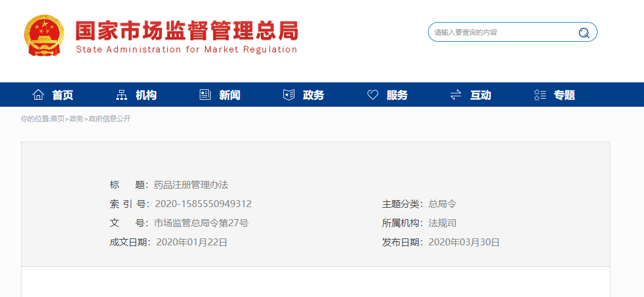Click State Administration for Market Regulation text
The width and height of the screenshot is (644, 297).
[186, 50]
